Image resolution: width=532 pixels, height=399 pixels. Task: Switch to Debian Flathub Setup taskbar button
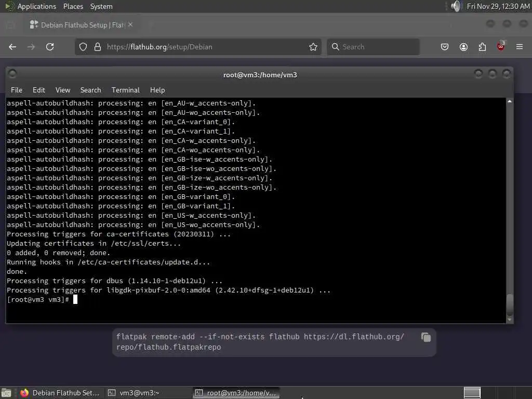[x=60, y=393]
